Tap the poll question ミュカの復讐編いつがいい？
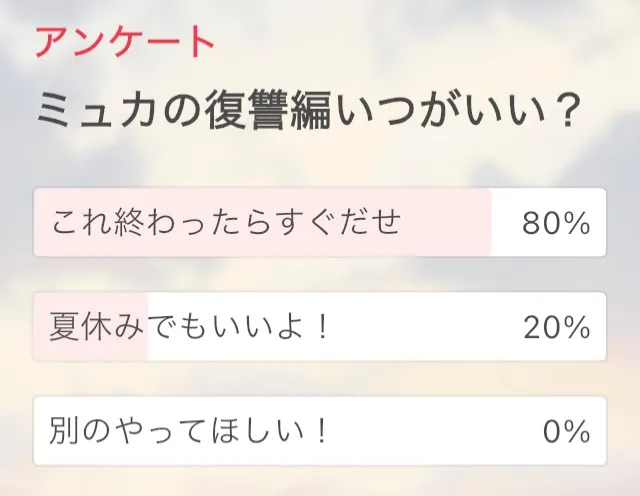Screen dimensions: 640x496 (x=310, y=107)
